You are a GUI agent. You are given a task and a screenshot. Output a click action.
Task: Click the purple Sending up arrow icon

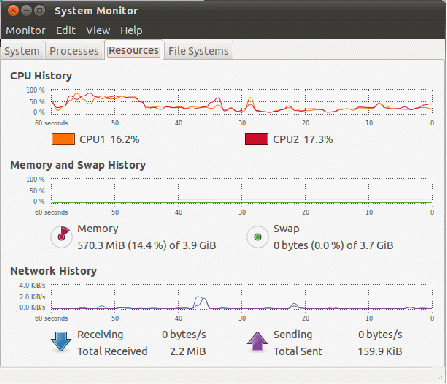257,342
